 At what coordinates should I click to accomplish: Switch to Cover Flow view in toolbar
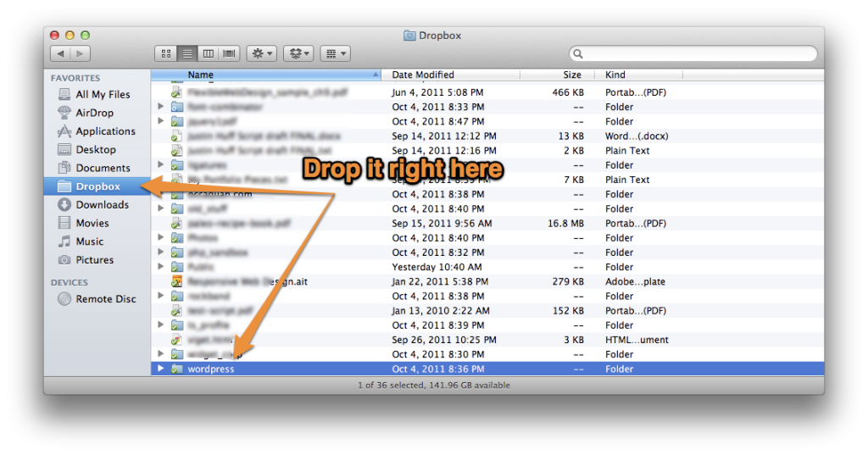(x=229, y=53)
